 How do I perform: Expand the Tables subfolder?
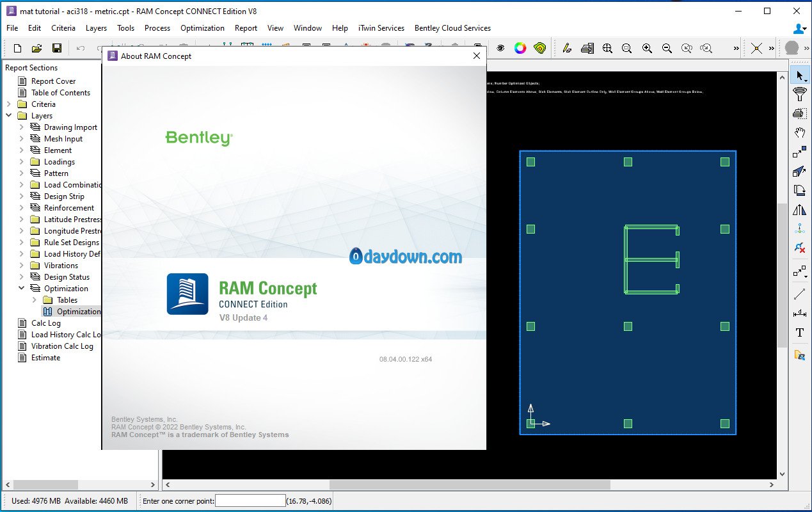click(x=35, y=300)
